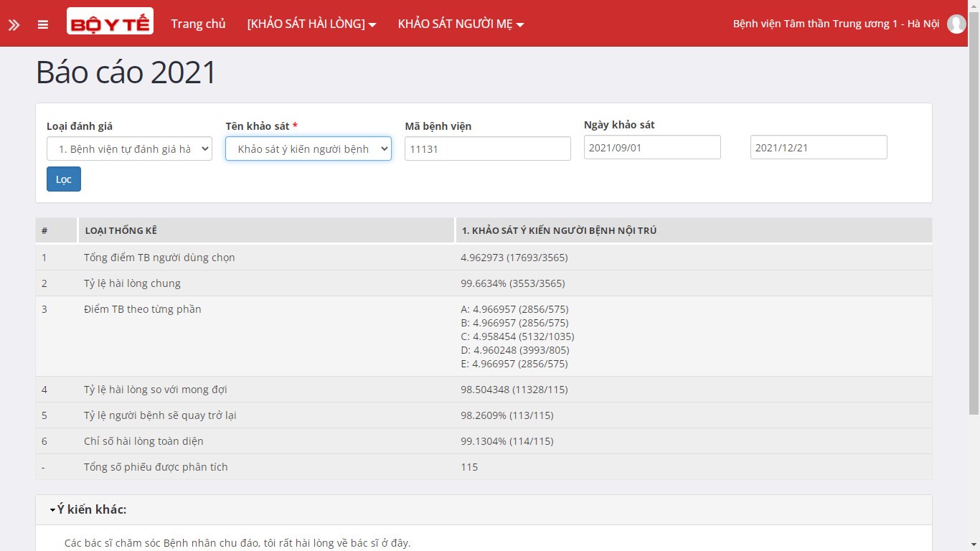Collapse the Ý kiến khác section
The height and width of the screenshot is (551, 980).
pos(88,509)
